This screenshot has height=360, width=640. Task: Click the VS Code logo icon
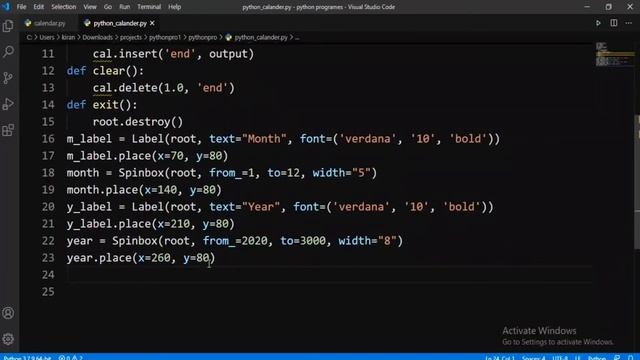(x=6, y=7)
